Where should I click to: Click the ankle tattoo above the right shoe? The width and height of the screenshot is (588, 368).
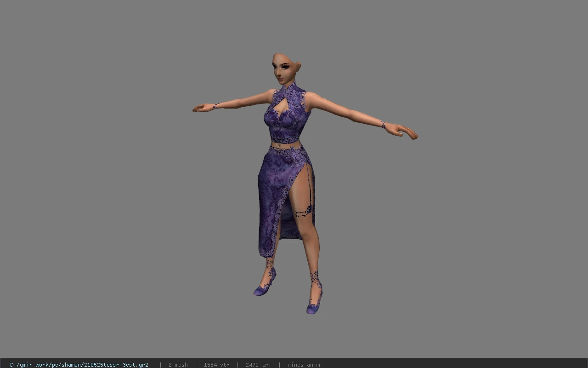(315, 277)
